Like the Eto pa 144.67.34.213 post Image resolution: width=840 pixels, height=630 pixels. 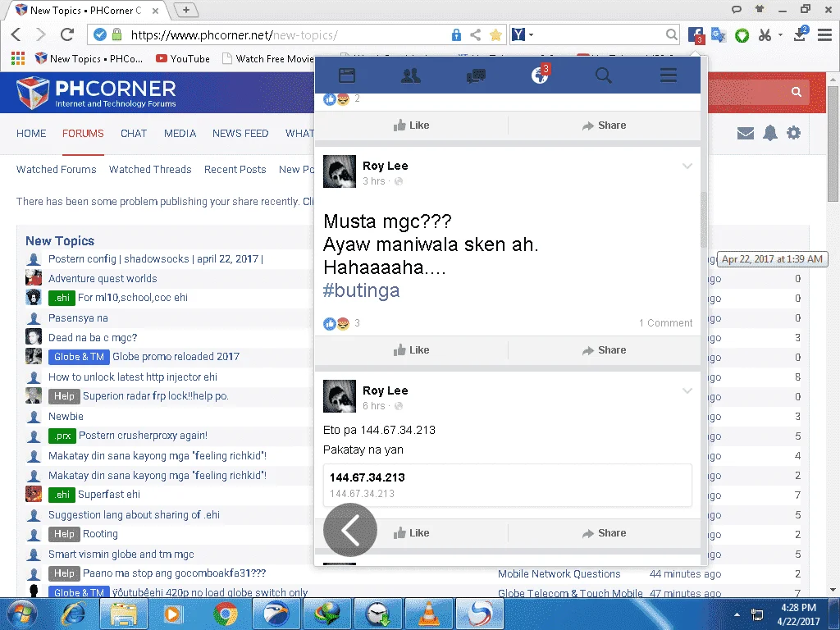(x=411, y=533)
